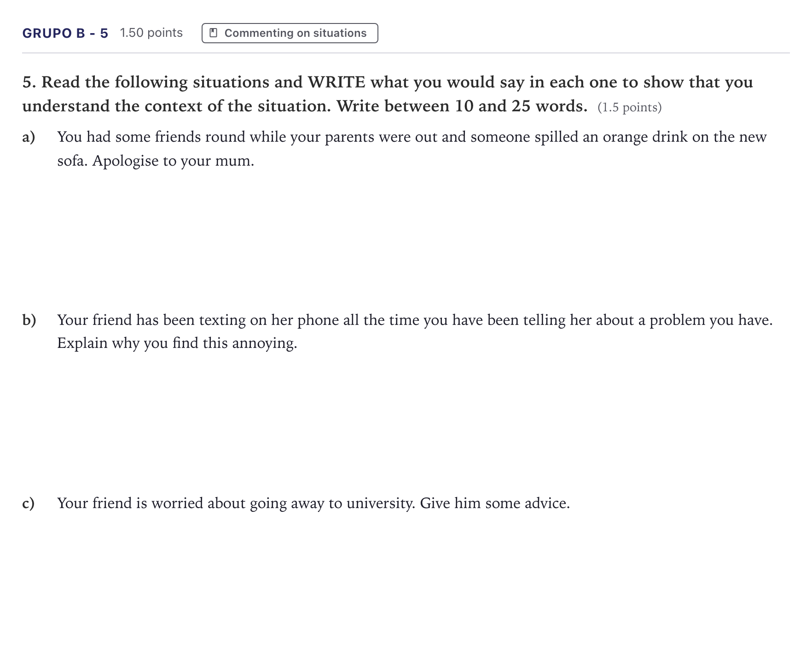Viewport: 812px width, 660px height.
Task: Click the text You had some friends round
Action: (x=157, y=137)
